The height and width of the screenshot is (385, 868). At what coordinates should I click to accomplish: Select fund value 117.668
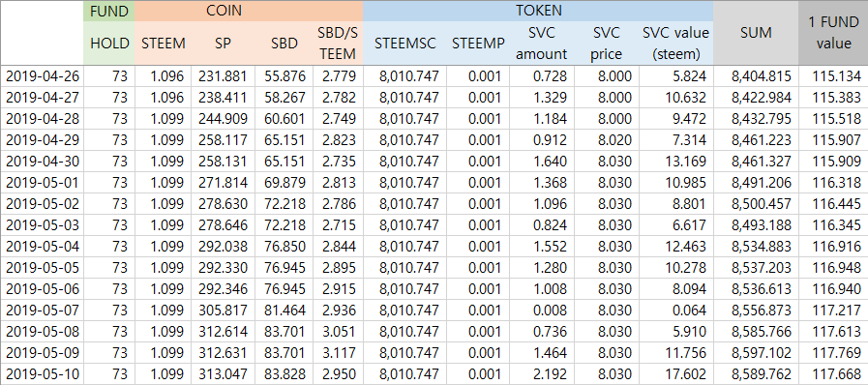[x=833, y=374]
